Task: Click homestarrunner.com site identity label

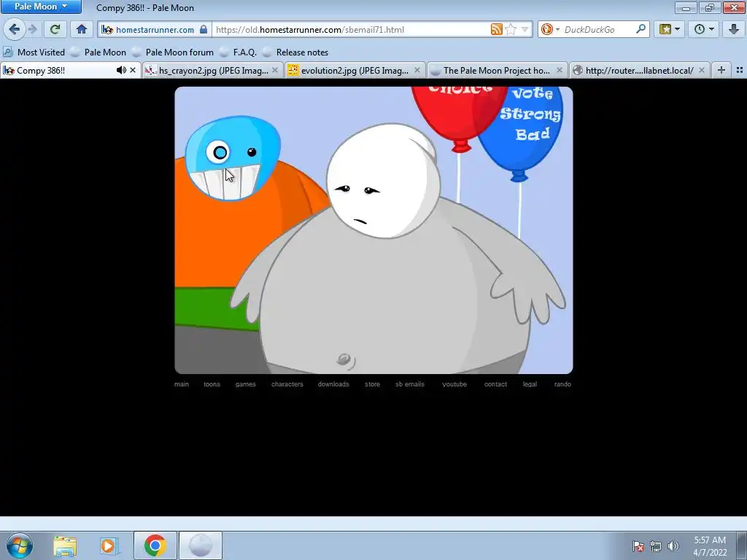Action: pos(155,29)
